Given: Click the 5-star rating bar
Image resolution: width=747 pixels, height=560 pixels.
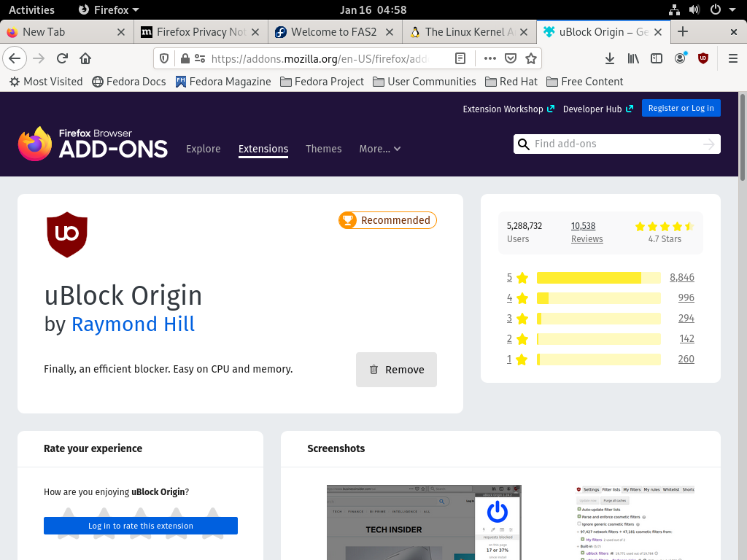Looking at the screenshot, I should click(x=598, y=278).
